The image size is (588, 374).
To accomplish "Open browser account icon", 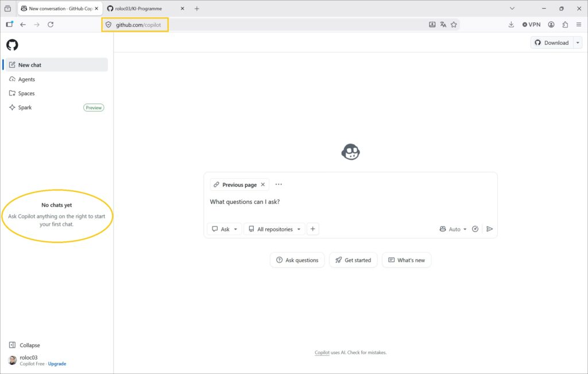I will [551, 24].
